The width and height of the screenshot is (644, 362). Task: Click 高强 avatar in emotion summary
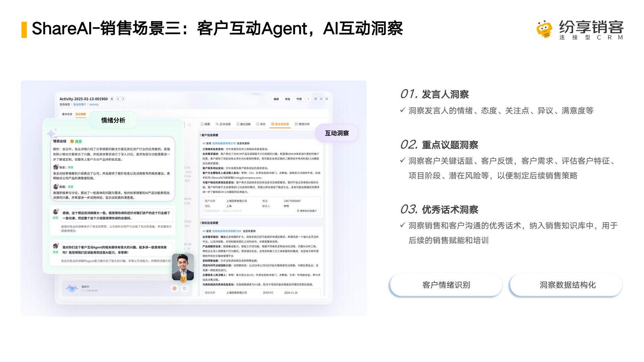pyautogui.click(x=56, y=186)
